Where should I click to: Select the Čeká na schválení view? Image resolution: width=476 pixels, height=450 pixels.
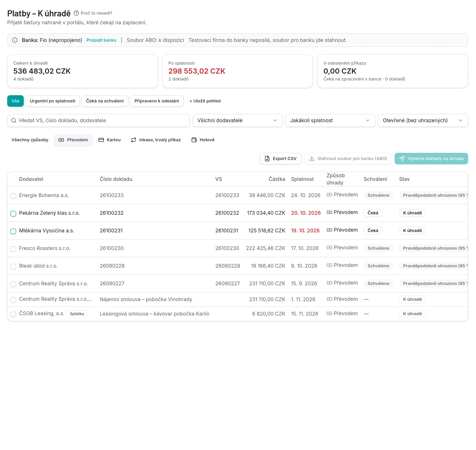click(105, 101)
